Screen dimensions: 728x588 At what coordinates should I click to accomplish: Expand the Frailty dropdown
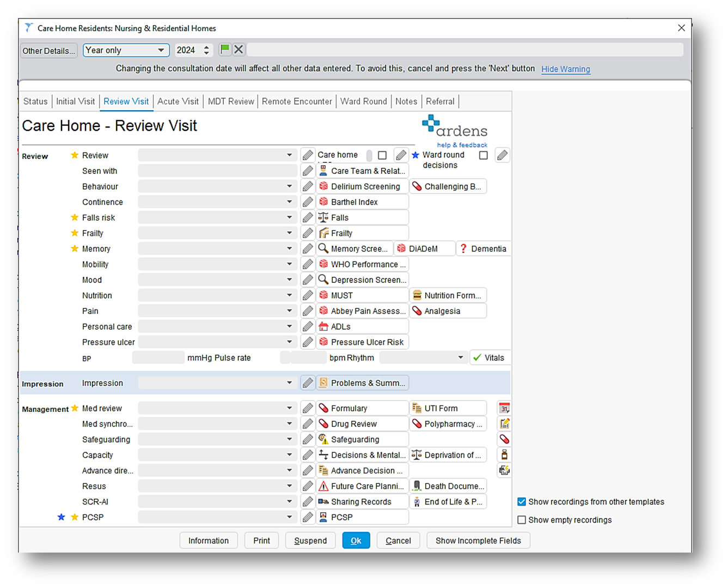pyautogui.click(x=289, y=233)
